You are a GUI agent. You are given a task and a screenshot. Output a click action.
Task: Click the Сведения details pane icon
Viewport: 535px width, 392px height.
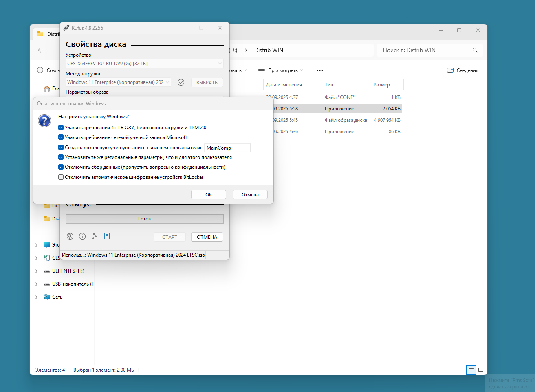[x=450, y=70]
